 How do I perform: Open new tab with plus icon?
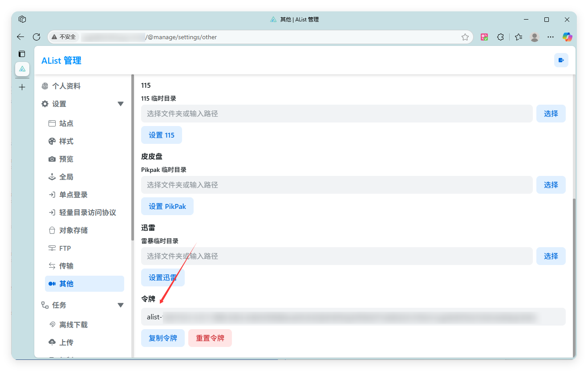click(22, 87)
